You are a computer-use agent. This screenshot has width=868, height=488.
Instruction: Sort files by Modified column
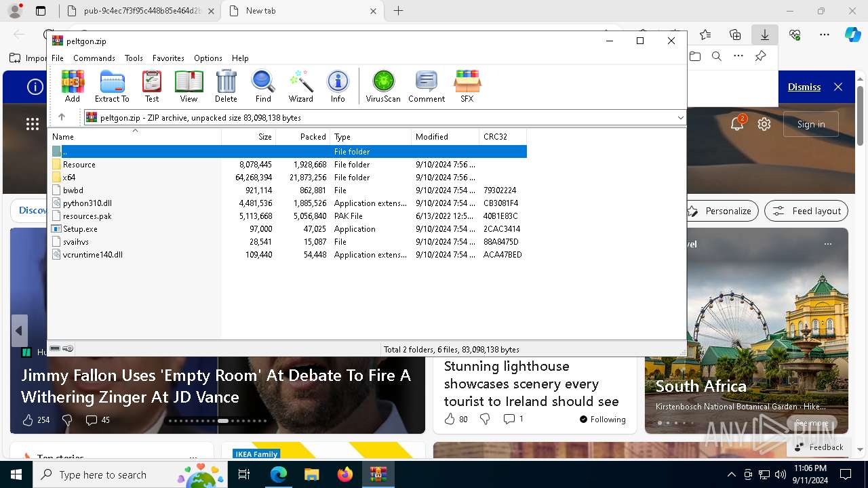click(446, 137)
